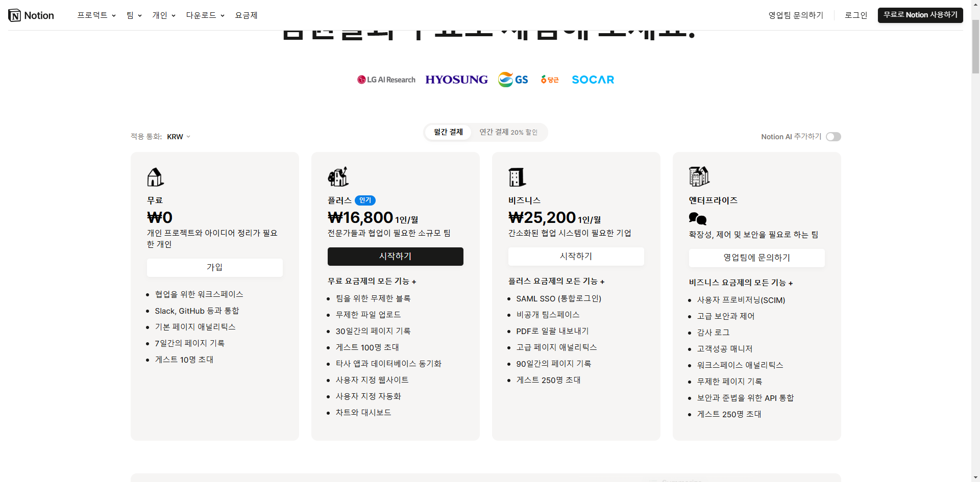
Task: Click '사용자 프로비저닝(SCIM)' feature
Action: coord(741,300)
